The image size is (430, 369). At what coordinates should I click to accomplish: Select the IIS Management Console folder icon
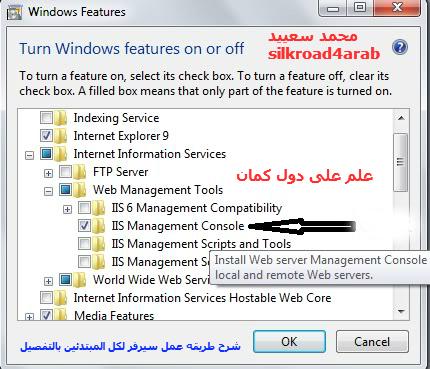[99, 226]
